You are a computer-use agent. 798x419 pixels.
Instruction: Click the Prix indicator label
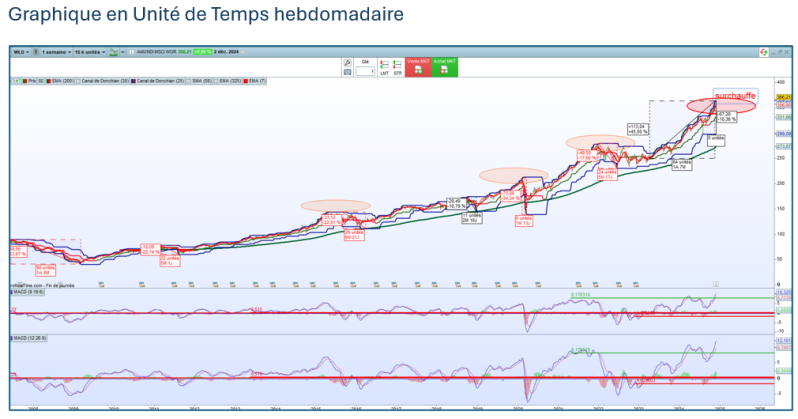[28, 81]
